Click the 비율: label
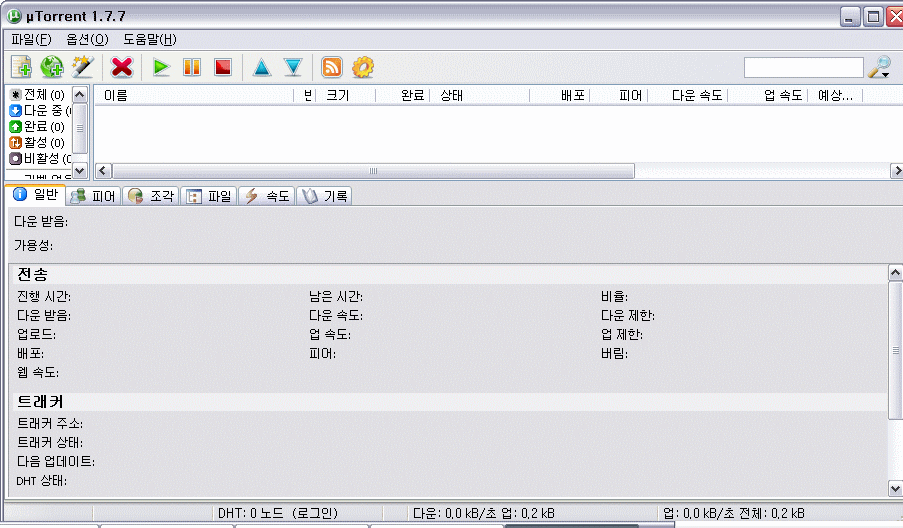The image size is (903, 528). coord(614,297)
